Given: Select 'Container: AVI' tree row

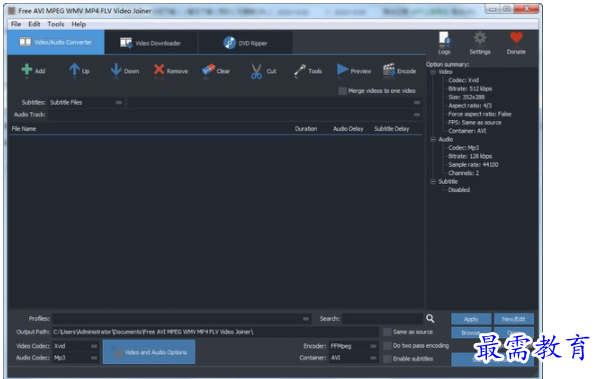Looking at the screenshot, I should tap(467, 131).
